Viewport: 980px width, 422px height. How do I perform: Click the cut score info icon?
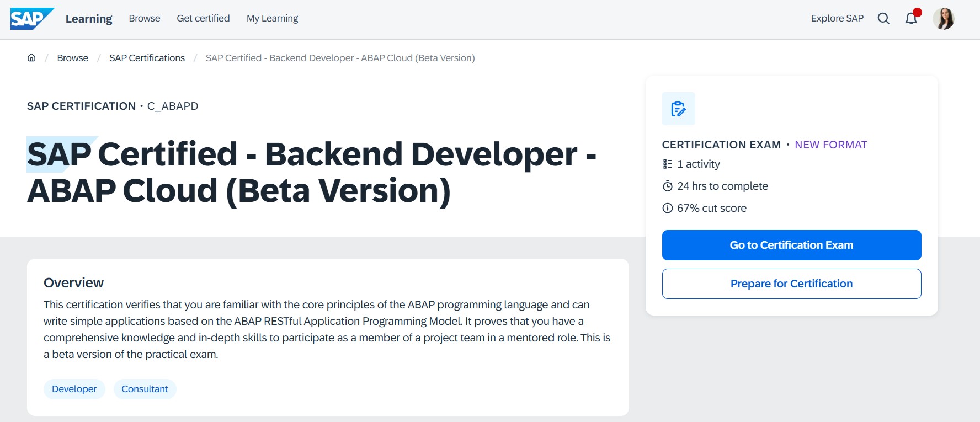click(668, 208)
